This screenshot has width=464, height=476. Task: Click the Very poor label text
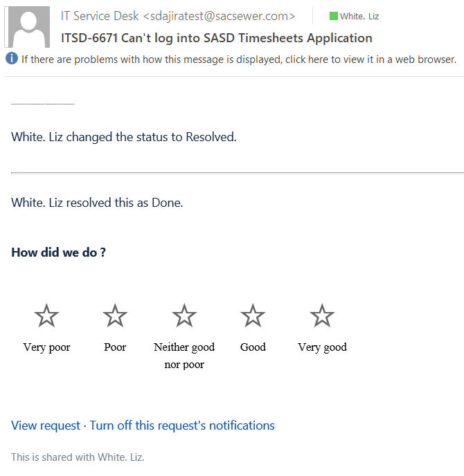click(x=46, y=347)
